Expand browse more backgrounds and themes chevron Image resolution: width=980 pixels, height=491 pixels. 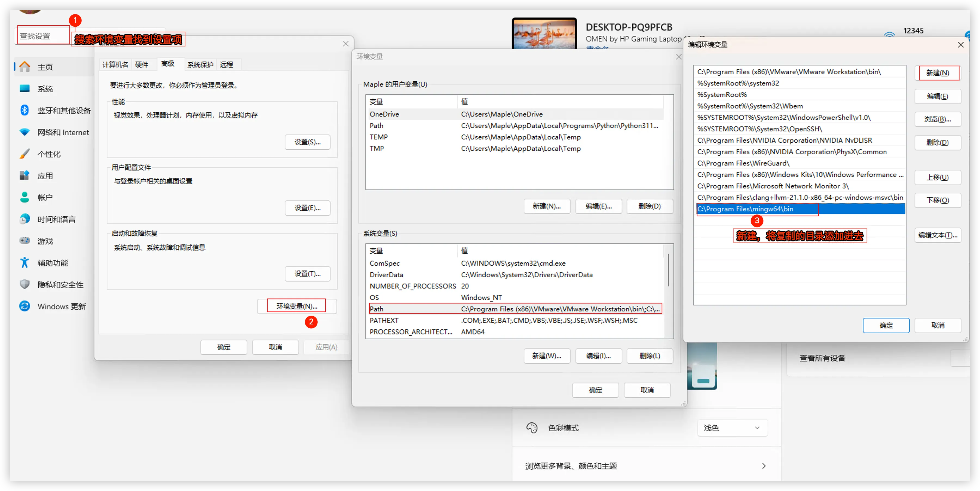pyautogui.click(x=764, y=466)
